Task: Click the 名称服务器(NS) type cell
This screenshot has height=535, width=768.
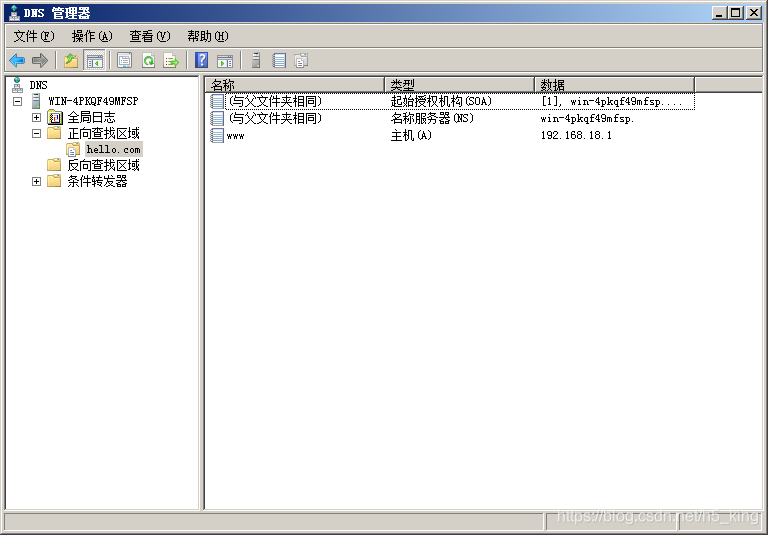Action: click(x=432, y=118)
